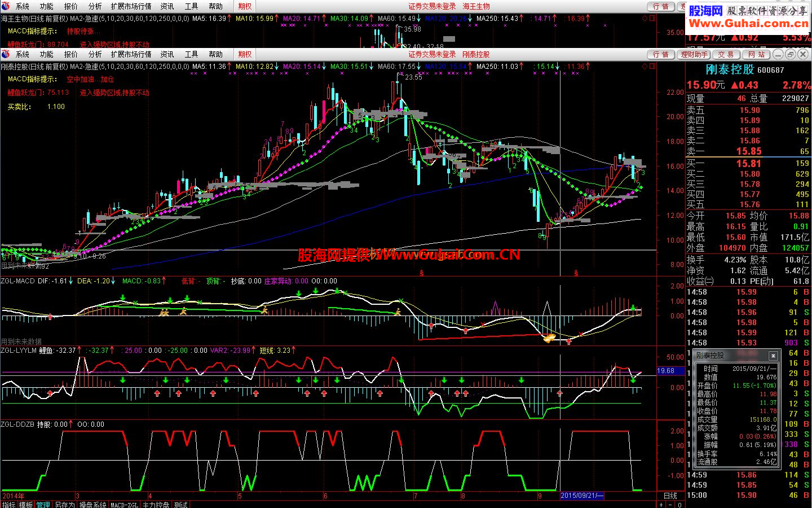
Task: Close the 刚泰控股 data info popup
Action: [773, 356]
